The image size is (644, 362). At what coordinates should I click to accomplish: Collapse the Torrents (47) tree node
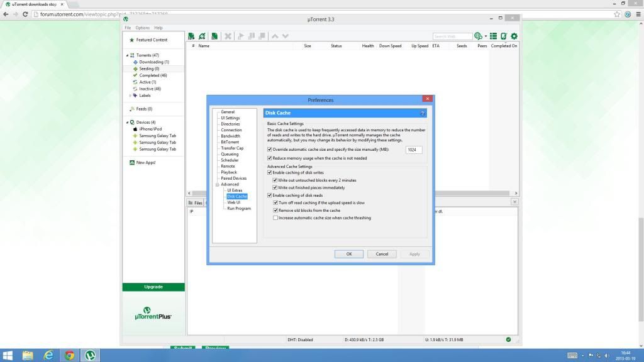tap(127, 55)
